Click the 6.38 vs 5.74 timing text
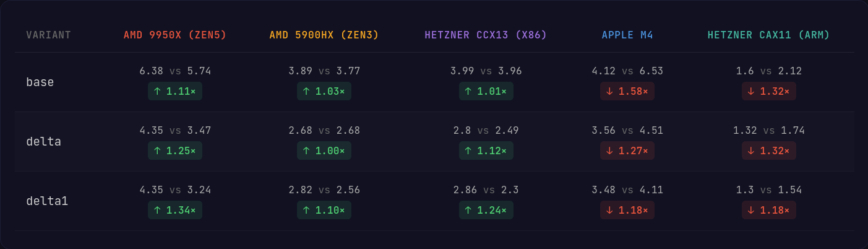This screenshot has width=868, height=249. tap(175, 71)
